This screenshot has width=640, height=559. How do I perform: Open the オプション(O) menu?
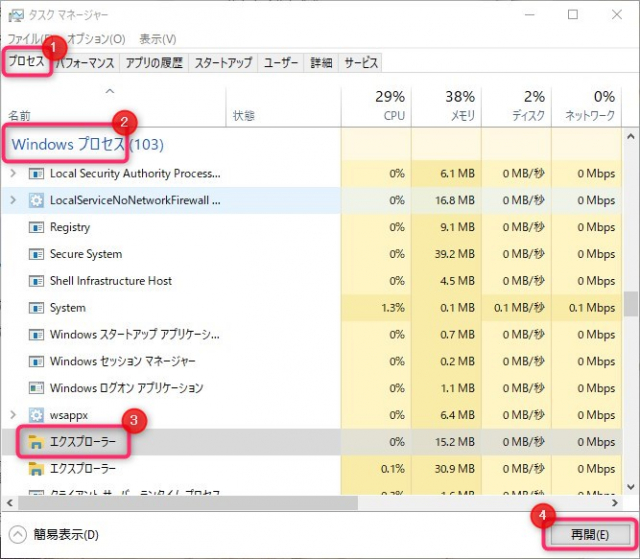pyautogui.click(x=96, y=39)
